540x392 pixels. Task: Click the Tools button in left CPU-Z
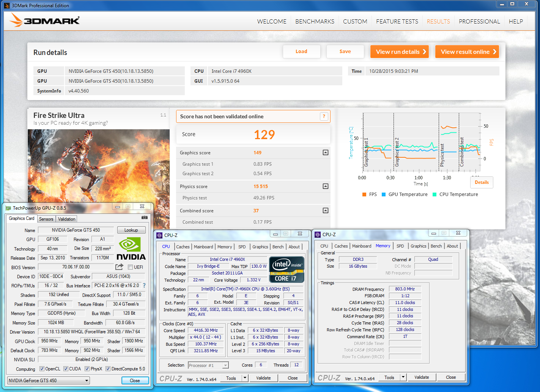[x=231, y=378]
